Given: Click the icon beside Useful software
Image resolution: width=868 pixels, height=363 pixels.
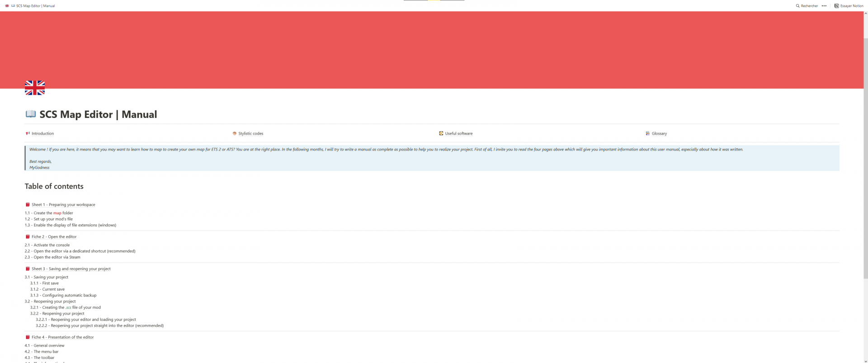Looking at the screenshot, I should (x=441, y=133).
